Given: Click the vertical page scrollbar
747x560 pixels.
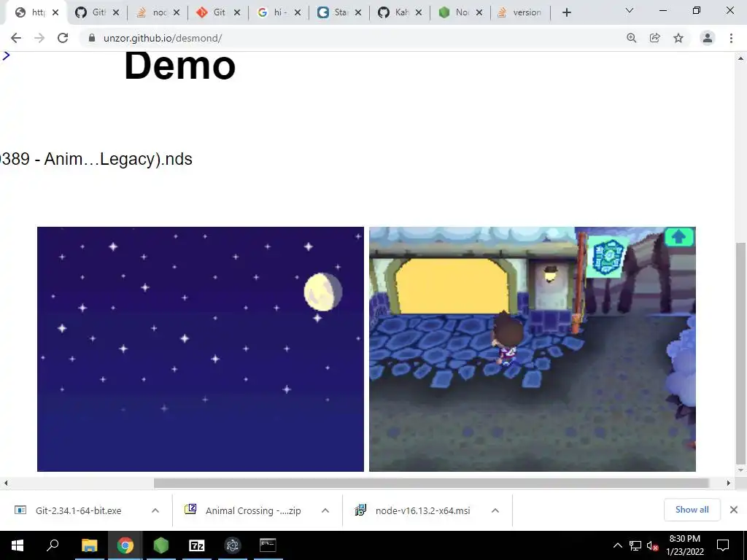Looking at the screenshot, I should click(740, 352).
